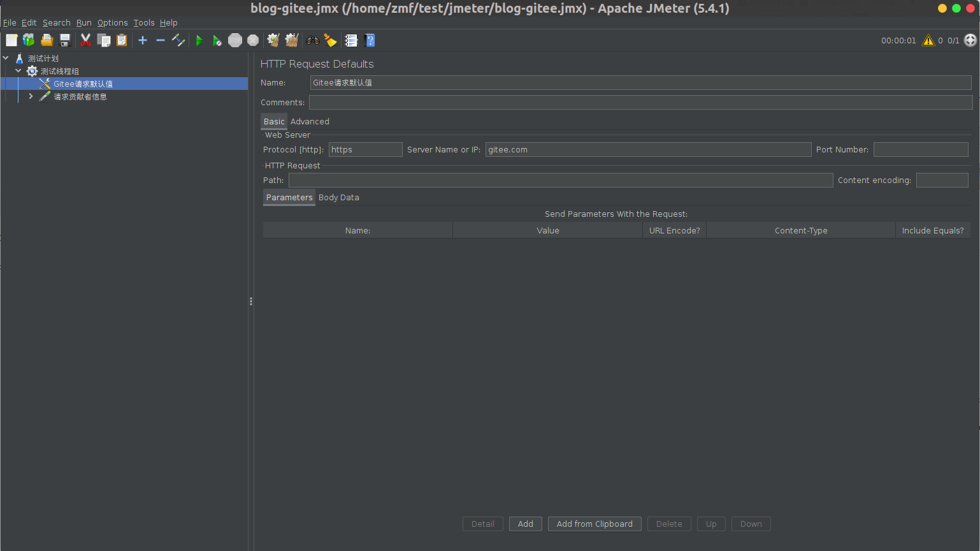Open Help with the question mark icon

coord(370,40)
